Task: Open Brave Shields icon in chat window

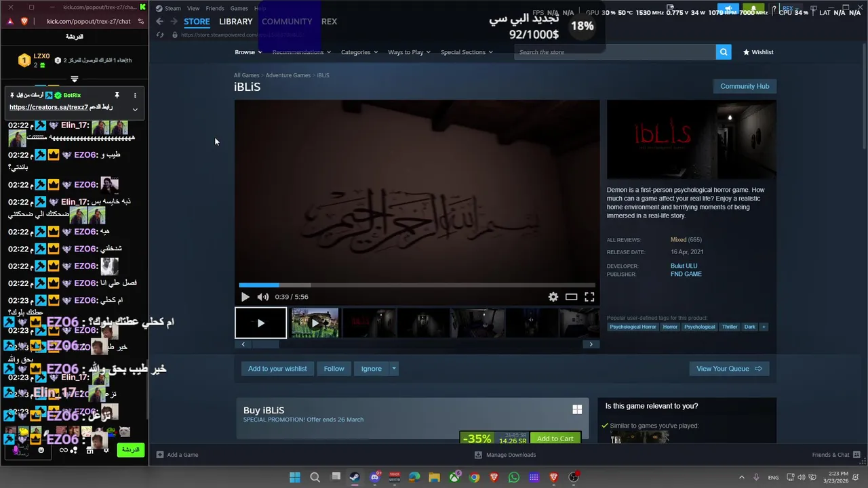Action: pos(24,21)
